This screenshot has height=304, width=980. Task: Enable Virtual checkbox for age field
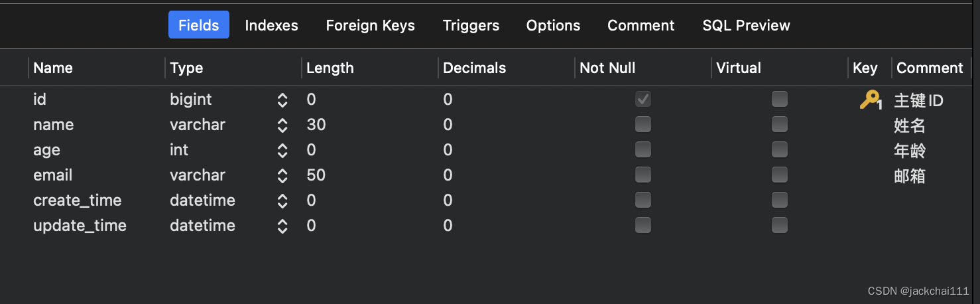coord(779,150)
